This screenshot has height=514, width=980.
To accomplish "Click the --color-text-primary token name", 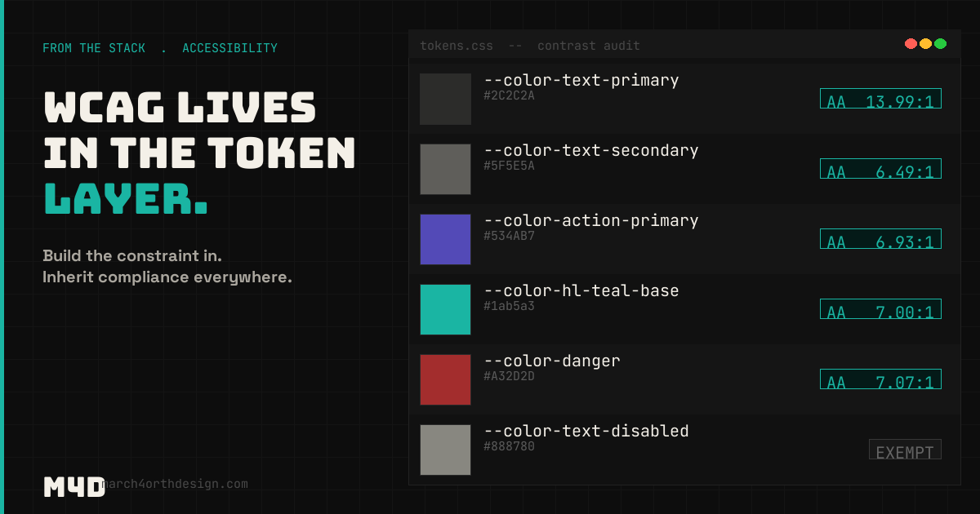I will [581, 81].
